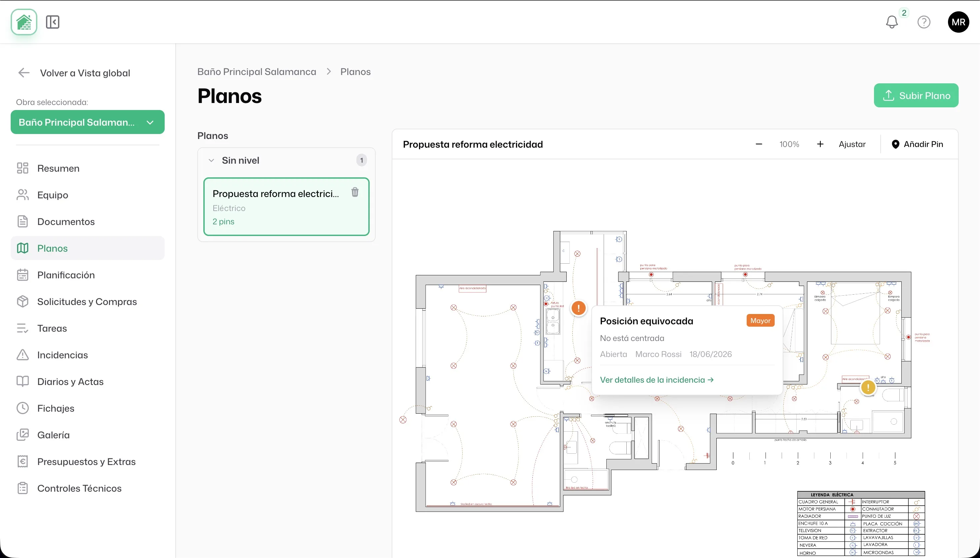This screenshot has height=558, width=980.
Task: Click the 2 pins count text
Action: 223,222
